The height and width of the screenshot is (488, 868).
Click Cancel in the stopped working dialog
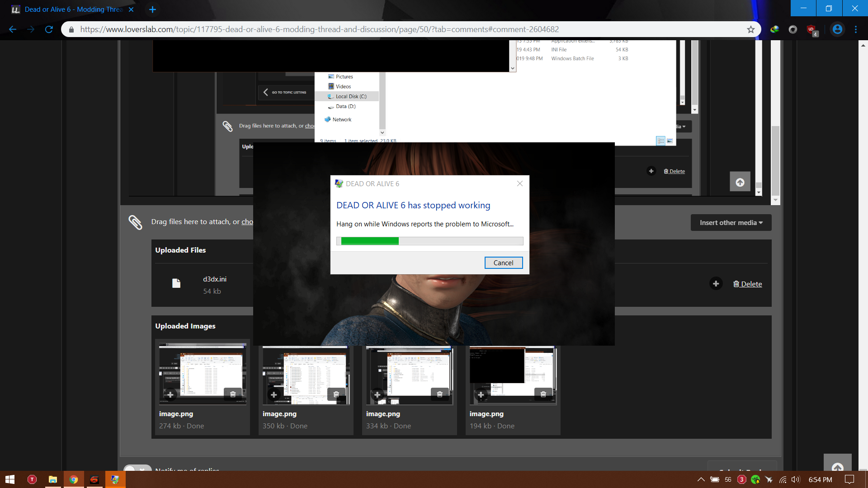pos(503,263)
